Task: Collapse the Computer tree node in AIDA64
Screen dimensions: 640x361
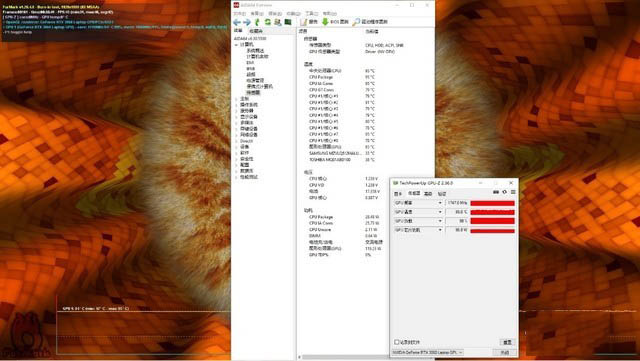Action: 236,45
